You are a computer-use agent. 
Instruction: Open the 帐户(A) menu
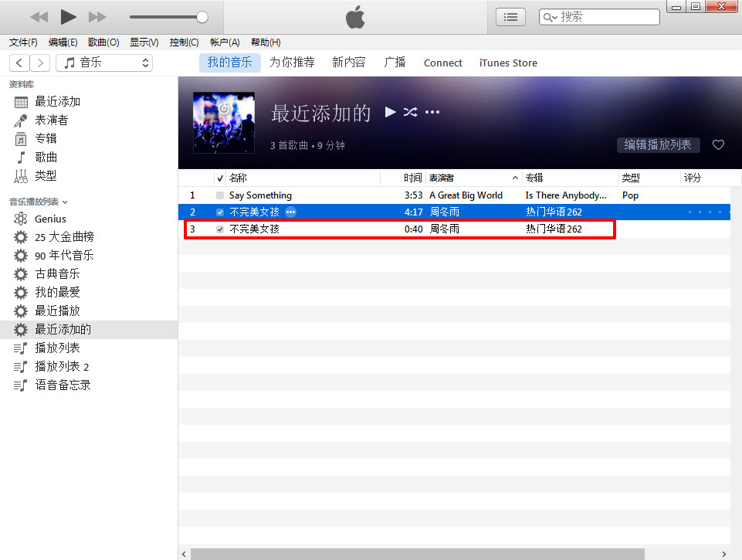click(225, 42)
